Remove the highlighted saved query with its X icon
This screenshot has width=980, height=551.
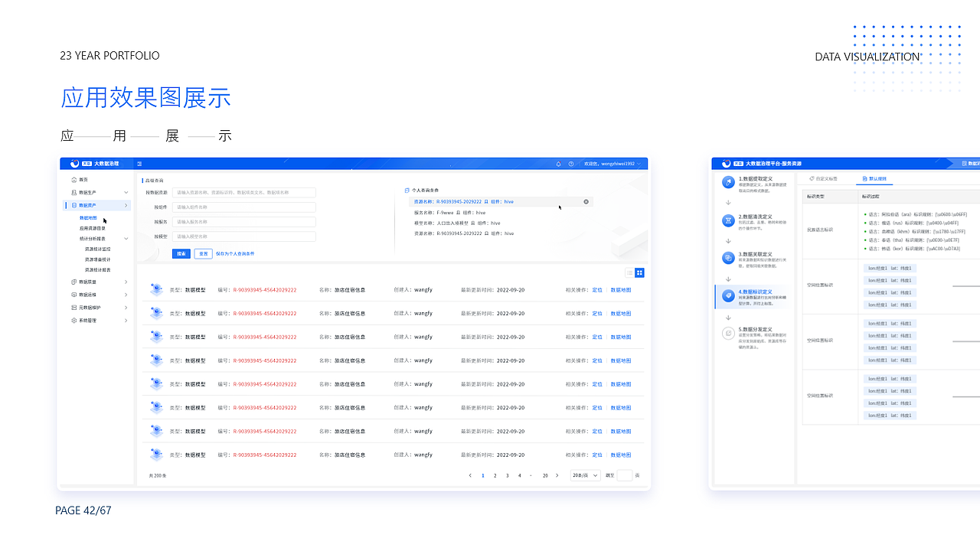click(x=586, y=201)
